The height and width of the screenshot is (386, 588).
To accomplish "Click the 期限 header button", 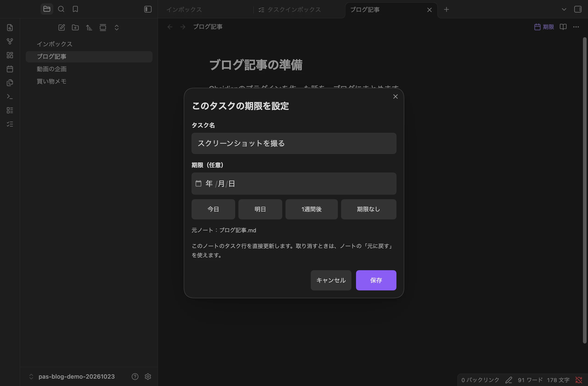I will tap(544, 27).
